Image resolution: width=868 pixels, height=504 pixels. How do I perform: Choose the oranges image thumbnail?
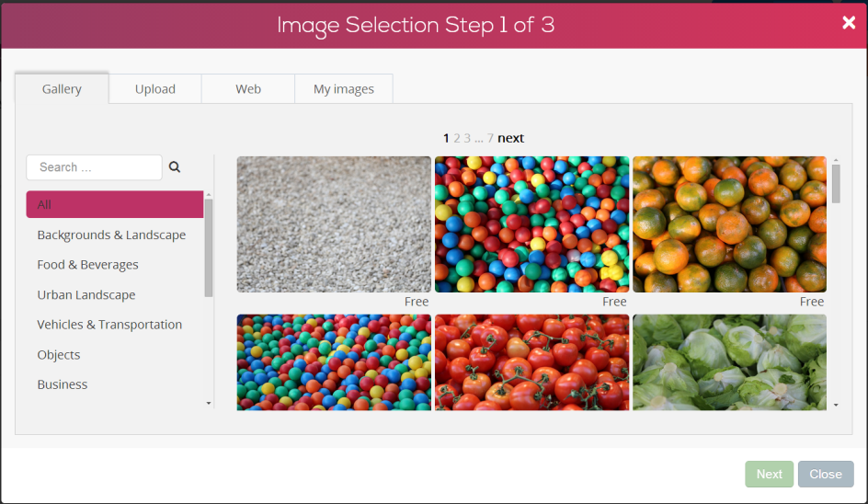point(729,224)
